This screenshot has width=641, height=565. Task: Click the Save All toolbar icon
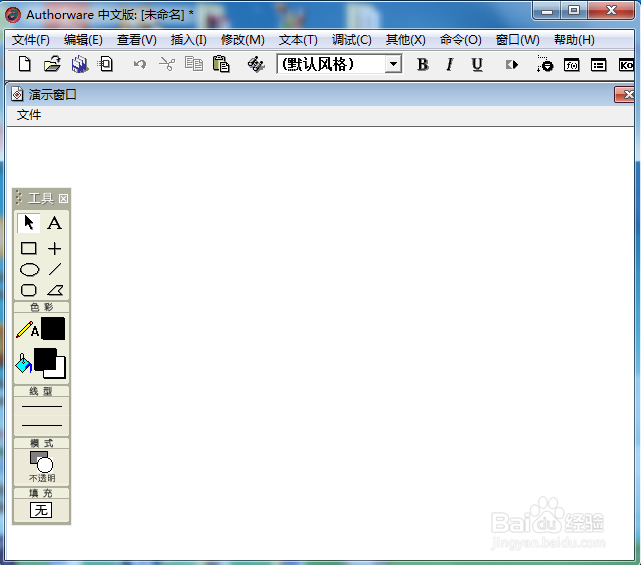[80, 64]
